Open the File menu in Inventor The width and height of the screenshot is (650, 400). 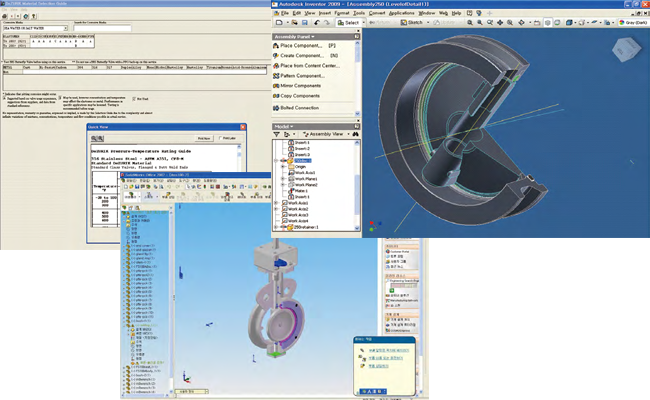(285, 13)
